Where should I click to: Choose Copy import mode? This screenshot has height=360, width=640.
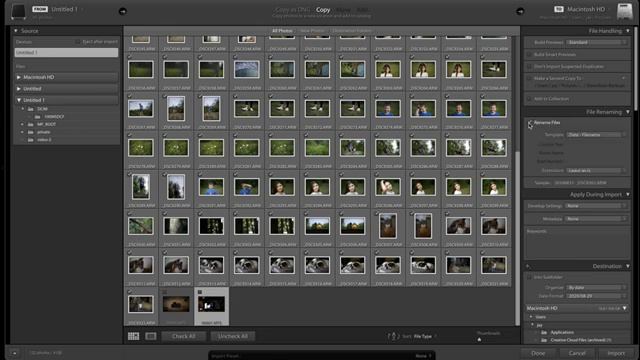(323, 10)
